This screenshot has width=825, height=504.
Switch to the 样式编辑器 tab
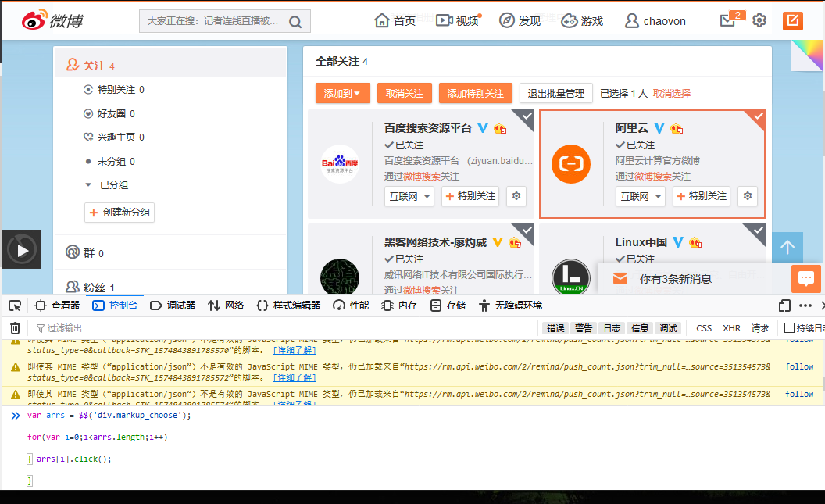click(x=288, y=306)
